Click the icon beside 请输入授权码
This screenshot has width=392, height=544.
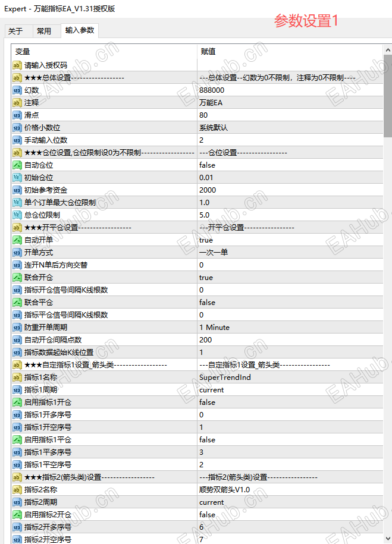pyautogui.click(x=17, y=65)
